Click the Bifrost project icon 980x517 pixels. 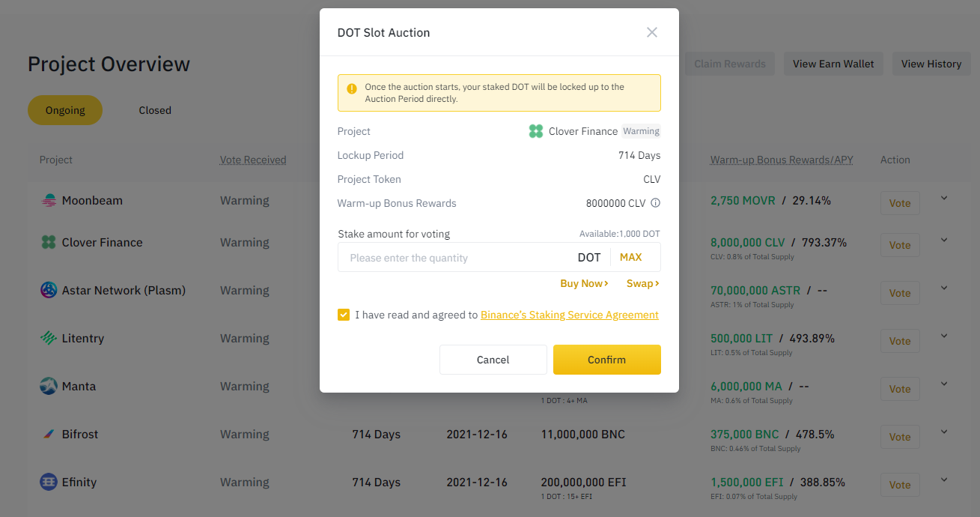click(x=49, y=434)
